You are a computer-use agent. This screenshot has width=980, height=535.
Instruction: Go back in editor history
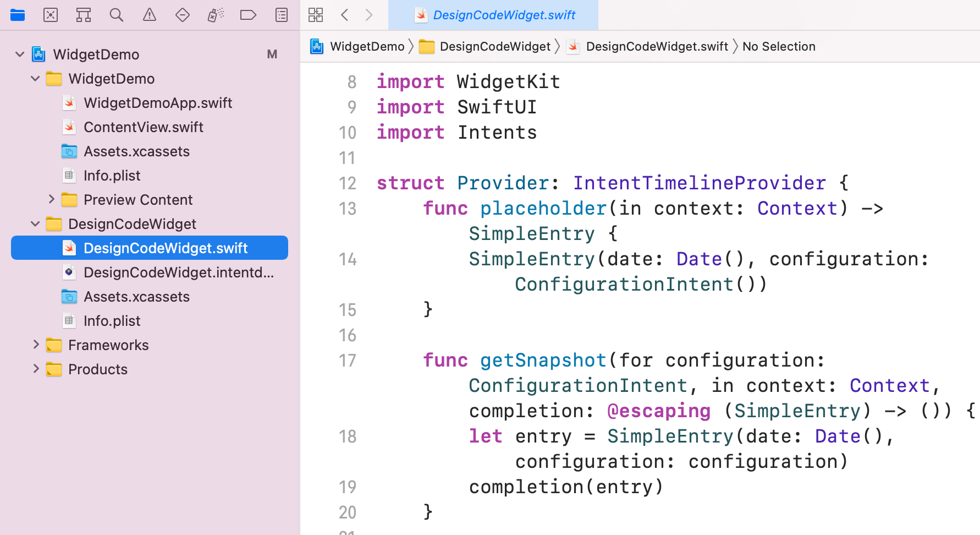point(345,15)
